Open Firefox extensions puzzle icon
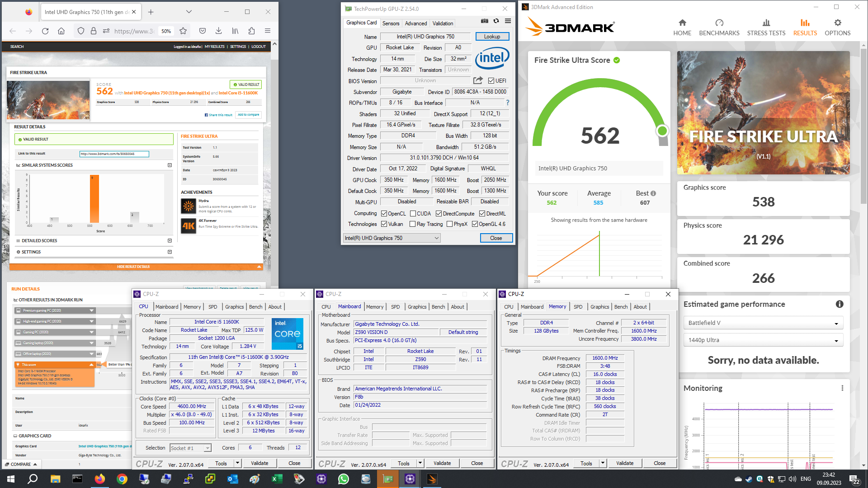The image size is (868, 488). 251,31
